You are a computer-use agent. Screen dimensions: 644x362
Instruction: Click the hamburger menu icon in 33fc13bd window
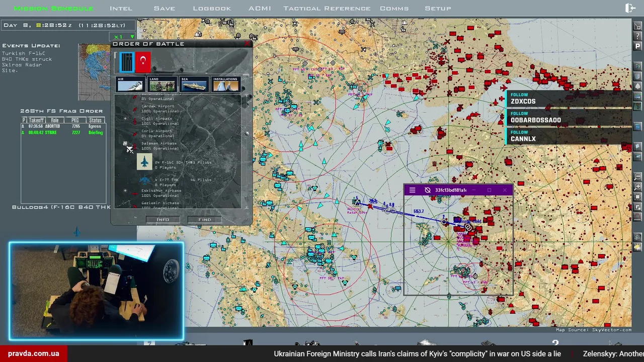pos(412,190)
